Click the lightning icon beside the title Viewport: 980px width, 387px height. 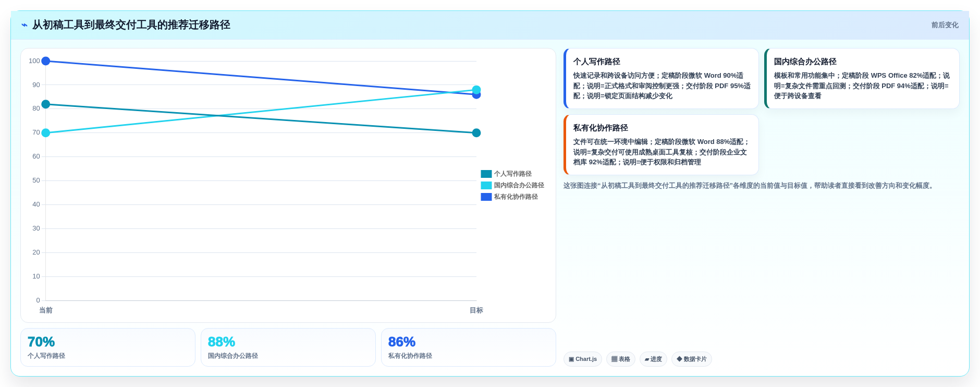tap(24, 25)
